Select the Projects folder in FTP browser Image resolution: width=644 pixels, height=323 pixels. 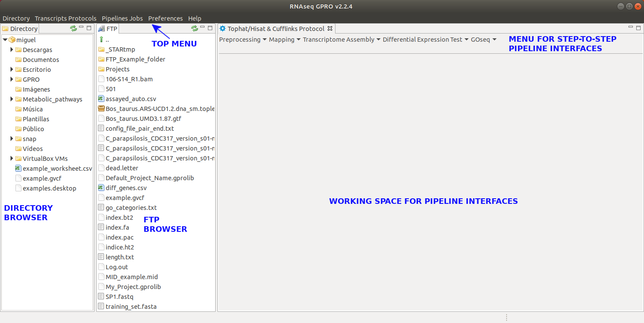tap(117, 69)
